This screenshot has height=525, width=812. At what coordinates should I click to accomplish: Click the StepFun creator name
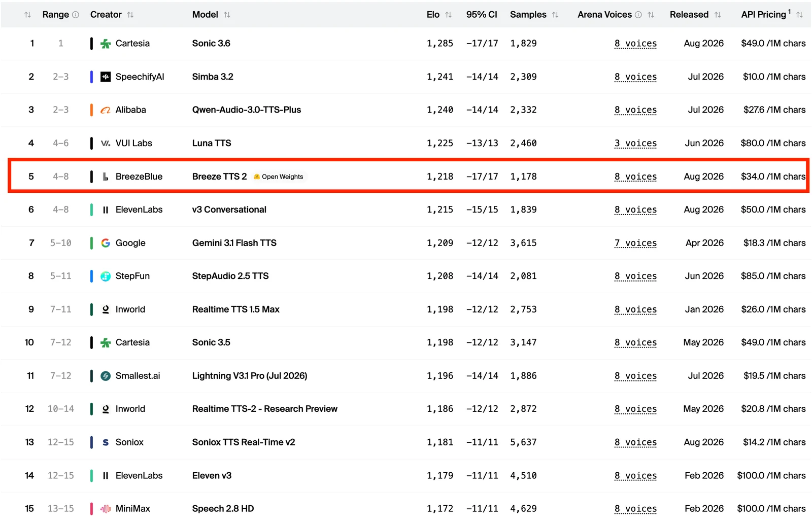132,276
